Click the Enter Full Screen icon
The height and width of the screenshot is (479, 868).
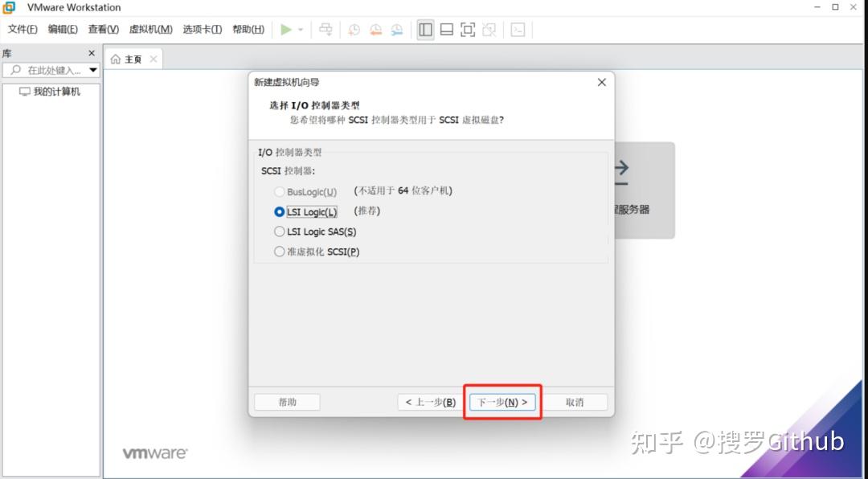[x=468, y=30]
